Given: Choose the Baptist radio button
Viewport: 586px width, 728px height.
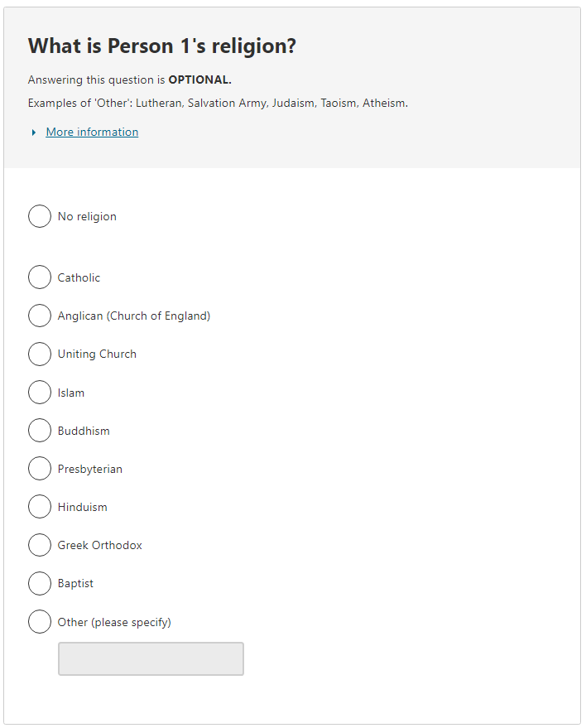Looking at the screenshot, I should click(40, 583).
